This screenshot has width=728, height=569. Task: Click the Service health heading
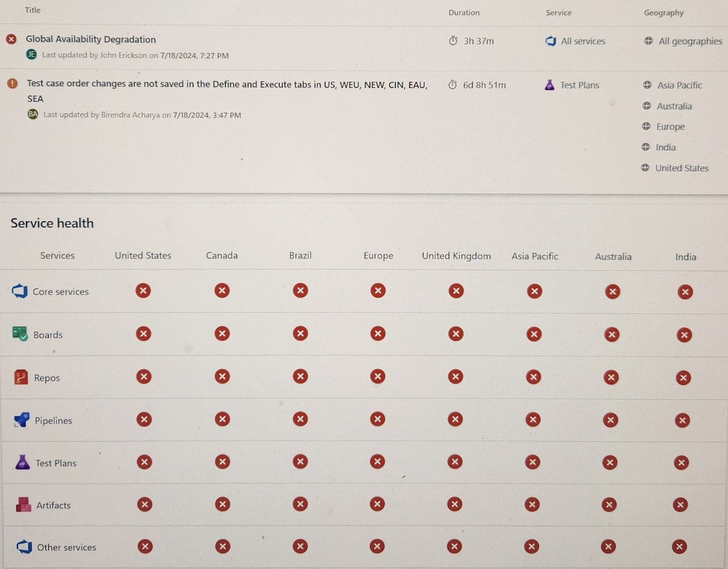click(x=52, y=223)
